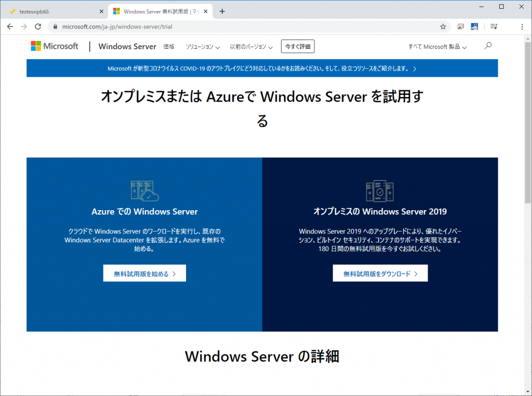The width and height of the screenshot is (532, 396).
Task: Click the Azure での Windows Server heading
Action: pos(144,212)
